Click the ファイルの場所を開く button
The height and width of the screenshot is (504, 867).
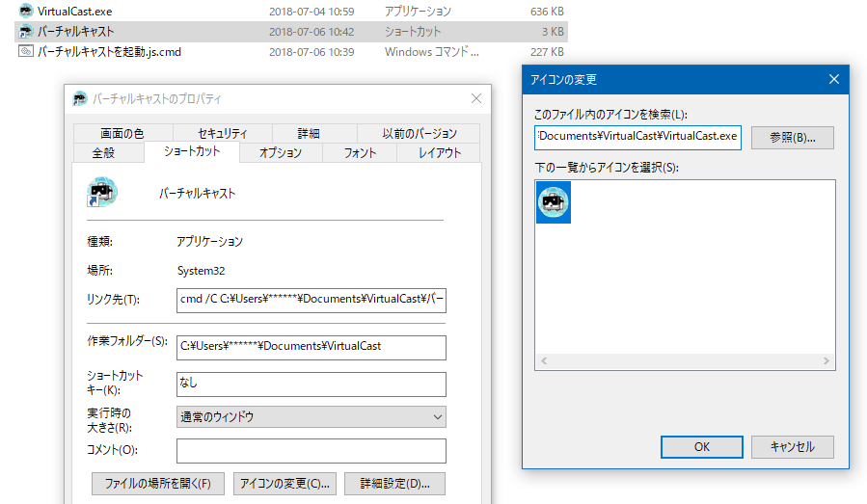tap(158, 484)
